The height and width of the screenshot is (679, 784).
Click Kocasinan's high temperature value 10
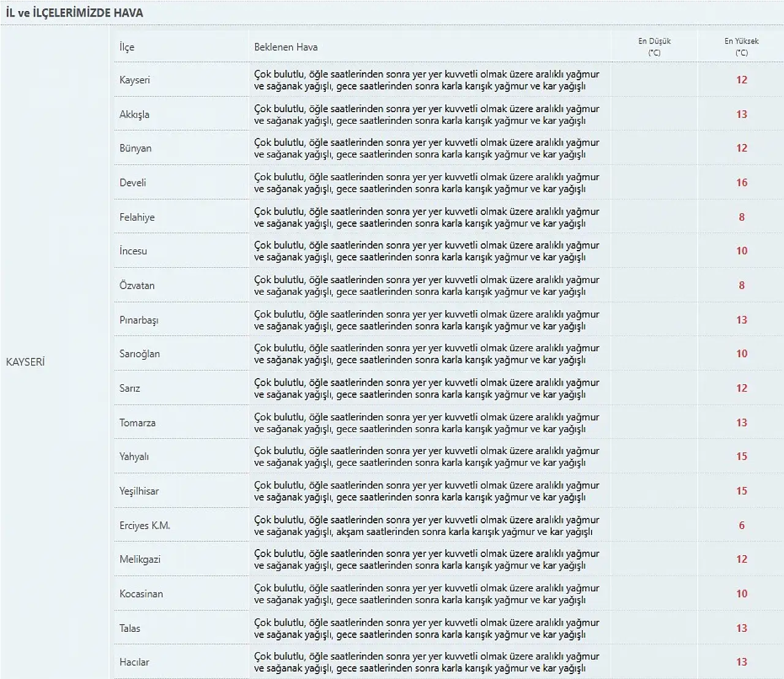coord(742,593)
